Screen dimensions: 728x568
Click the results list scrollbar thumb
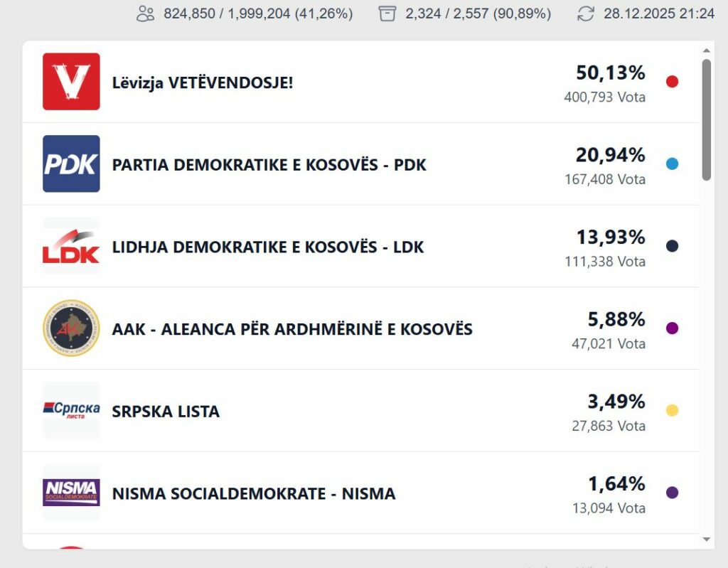(706, 119)
